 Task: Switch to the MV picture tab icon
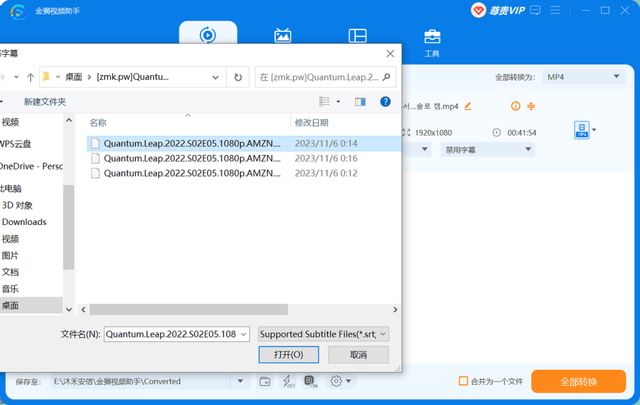pyautogui.click(x=282, y=36)
